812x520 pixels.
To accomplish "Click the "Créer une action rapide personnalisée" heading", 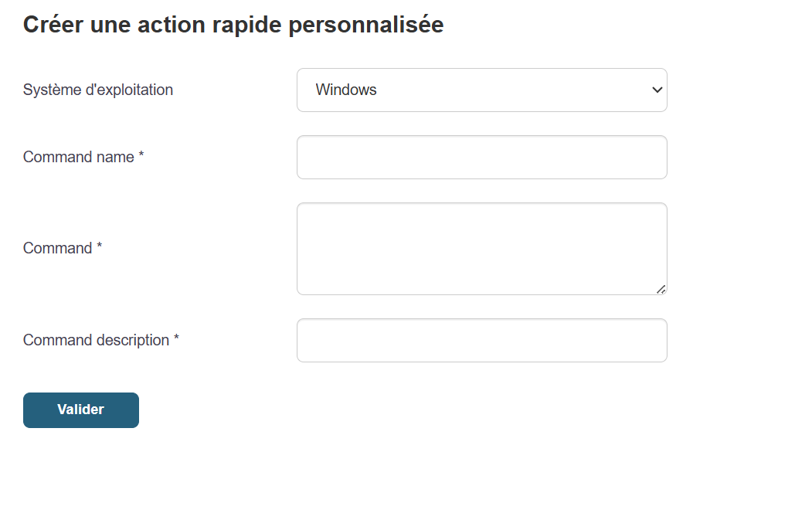I will tap(233, 25).
